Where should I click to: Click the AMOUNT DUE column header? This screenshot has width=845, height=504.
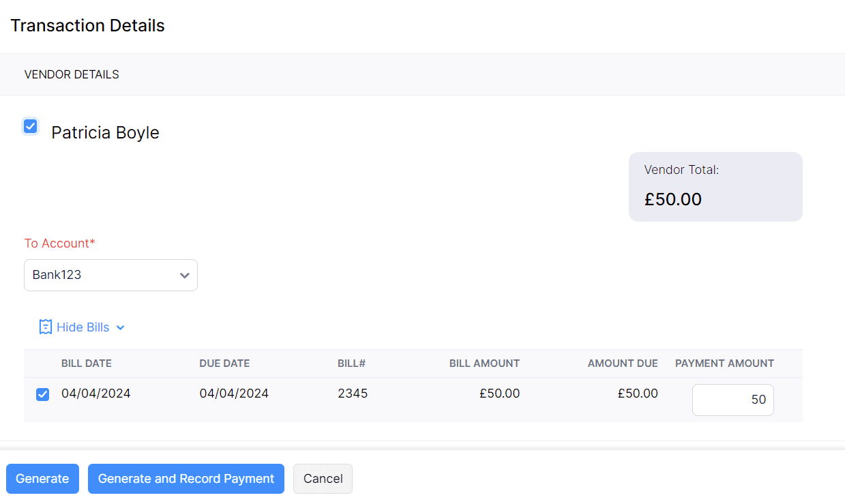[x=623, y=364]
